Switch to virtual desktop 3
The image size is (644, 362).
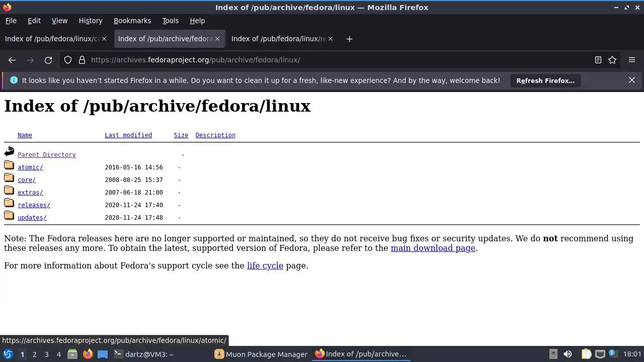pos(46,354)
